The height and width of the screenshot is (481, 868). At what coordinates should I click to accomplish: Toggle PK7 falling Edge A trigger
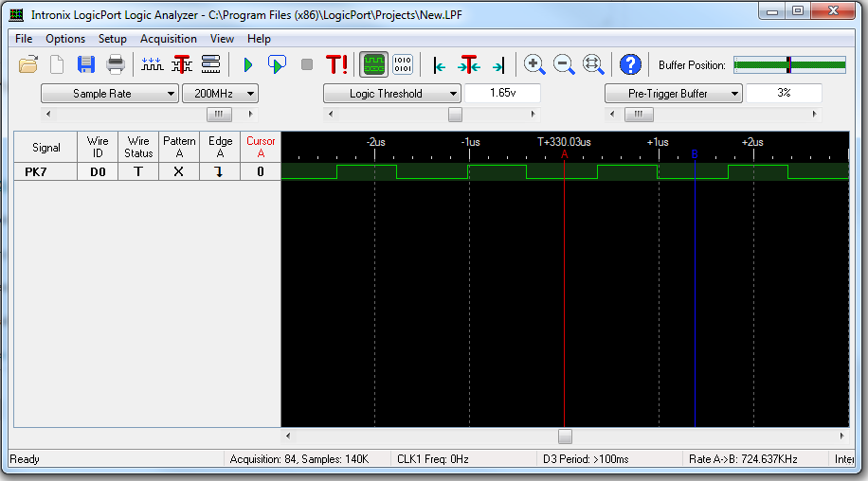(x=221, y=171)
